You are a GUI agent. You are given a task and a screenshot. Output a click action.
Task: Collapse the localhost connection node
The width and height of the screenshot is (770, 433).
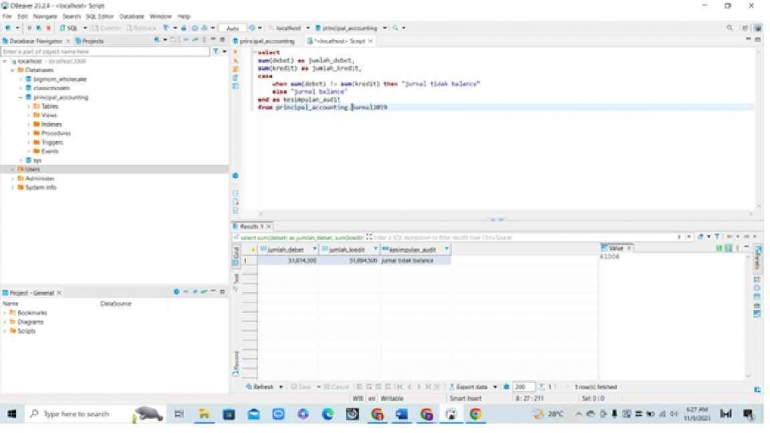pos(5,61)
